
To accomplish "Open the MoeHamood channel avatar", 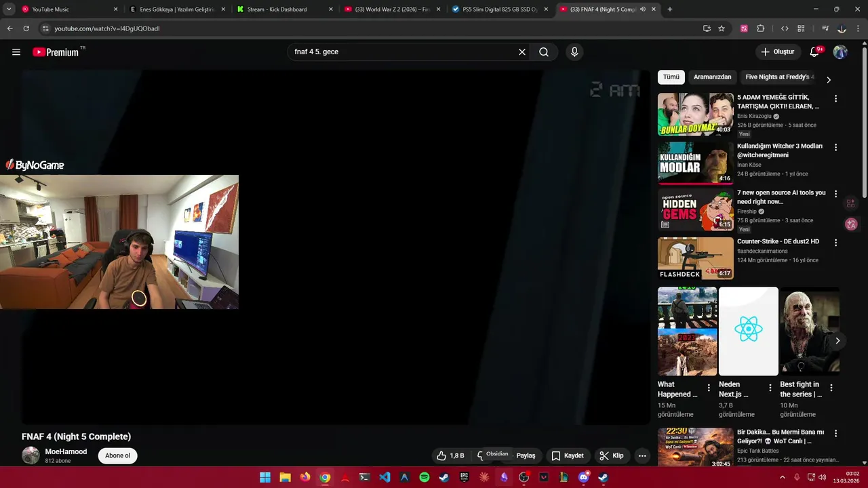I will (31, 455).
